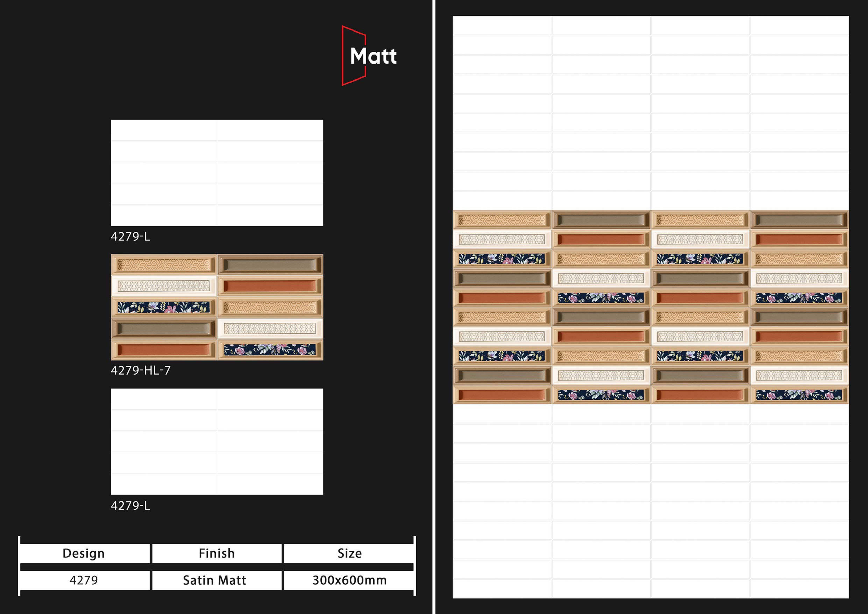Click the cream patterned strip in 4279-HL-7 second row

164,286
